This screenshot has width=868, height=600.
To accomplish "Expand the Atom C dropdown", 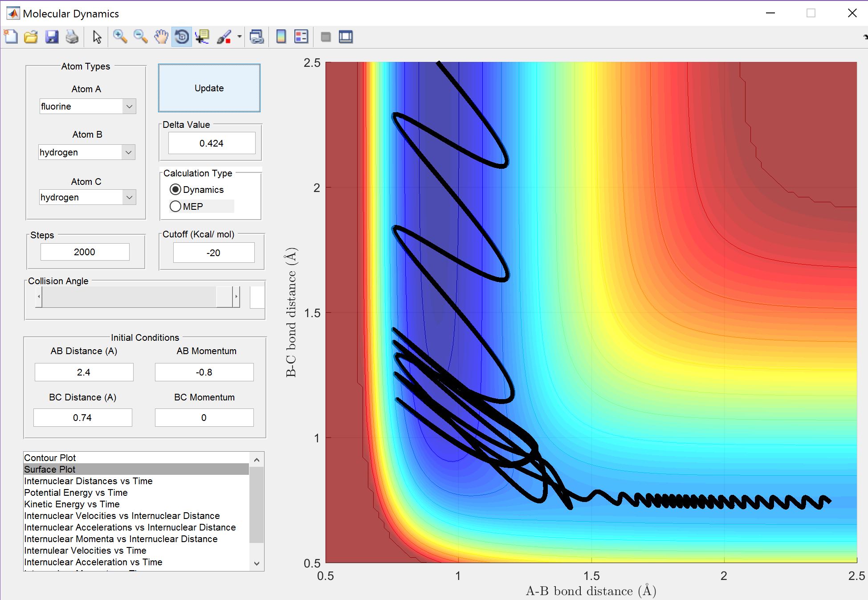I will pyautogui.click(x=129, y=197).
